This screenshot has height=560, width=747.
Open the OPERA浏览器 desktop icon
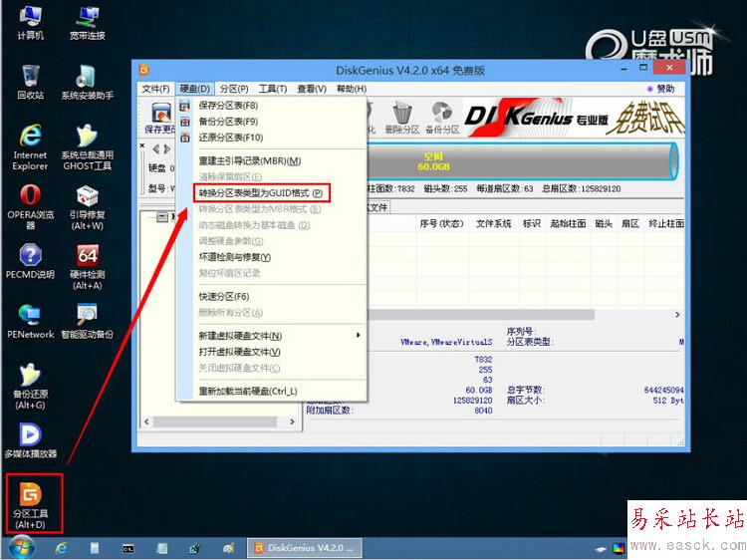(31, 207)
